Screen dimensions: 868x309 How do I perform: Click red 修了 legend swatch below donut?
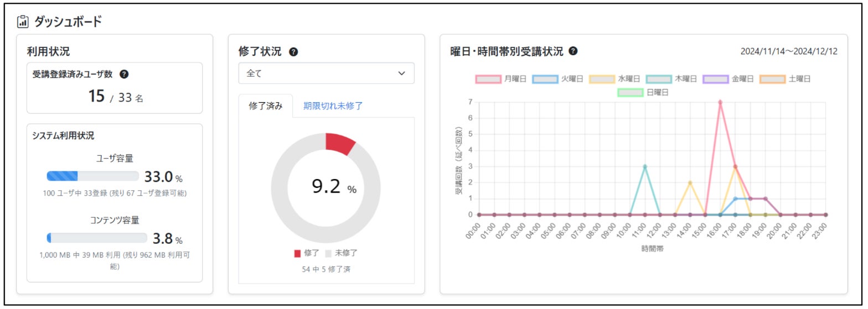tap(297, 253)
